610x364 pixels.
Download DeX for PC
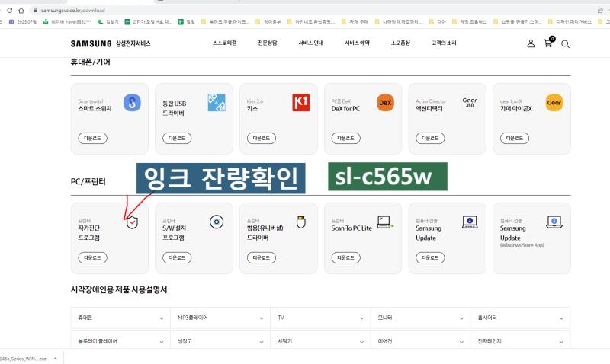pos(346,138)
